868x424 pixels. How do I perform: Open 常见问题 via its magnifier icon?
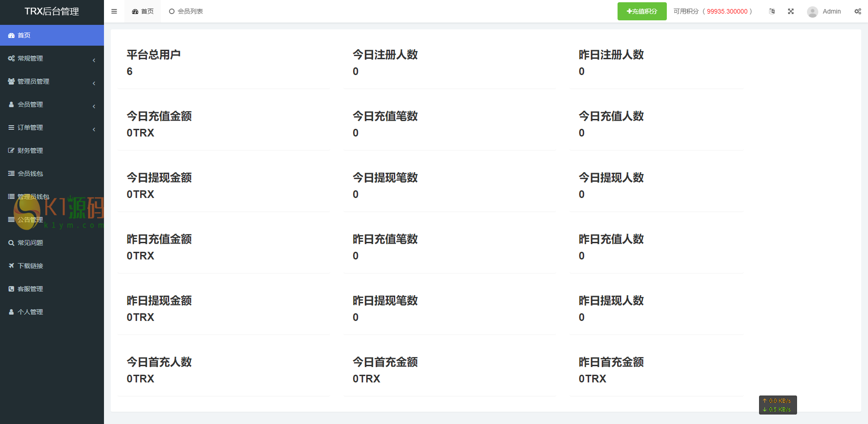click(11, 243)
